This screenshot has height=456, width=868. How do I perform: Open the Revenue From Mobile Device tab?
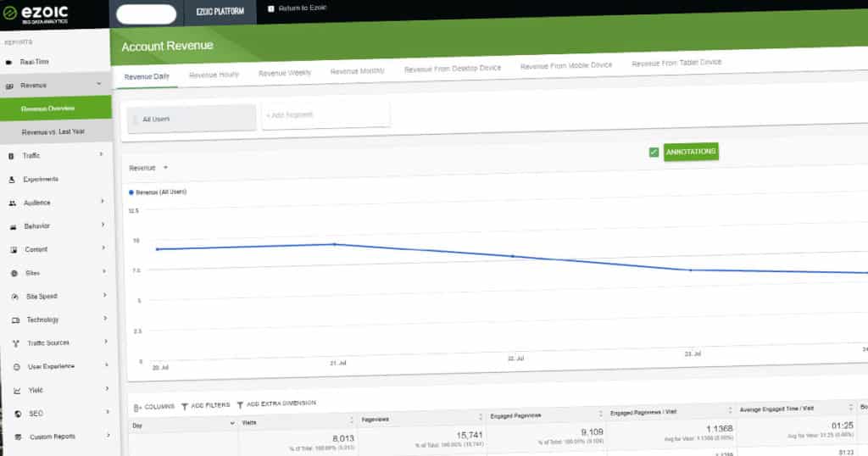coord(565,66)
